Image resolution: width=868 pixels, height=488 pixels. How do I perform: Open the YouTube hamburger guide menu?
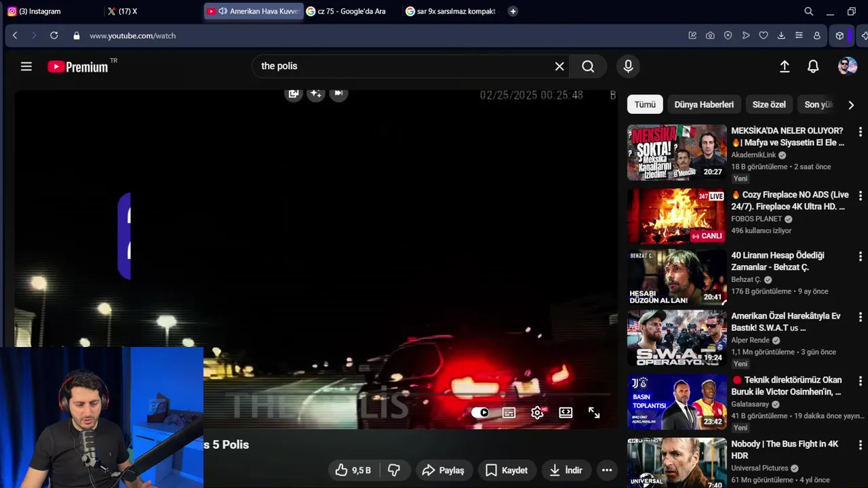pyautogui.click(x=26, y=66)
